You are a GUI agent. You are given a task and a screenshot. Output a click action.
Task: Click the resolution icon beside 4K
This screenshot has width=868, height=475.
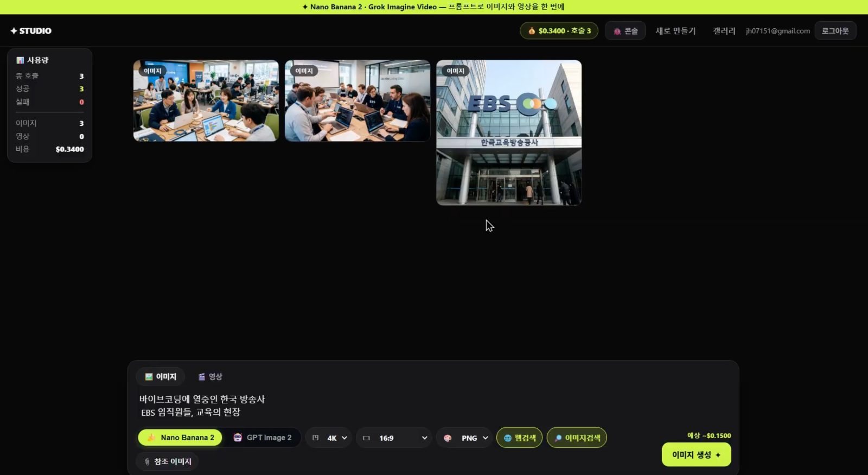[315, 438]
